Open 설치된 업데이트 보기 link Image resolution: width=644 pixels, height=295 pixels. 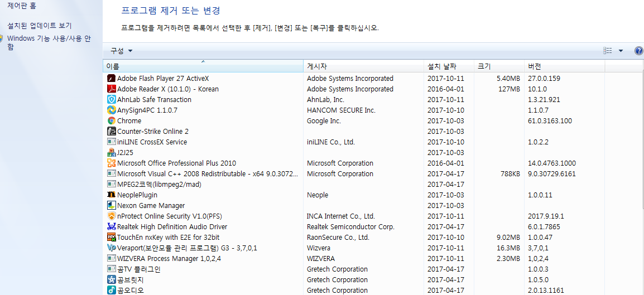pos(39,26)
